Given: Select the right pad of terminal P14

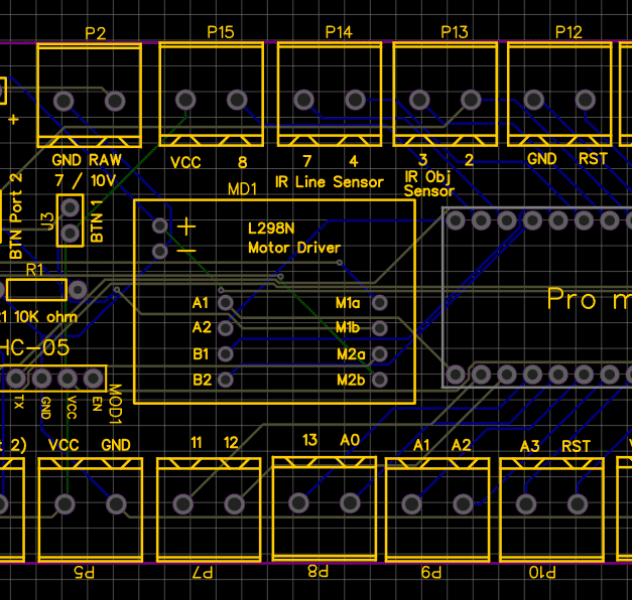Looking at the screenshot, I should [355, 100].
